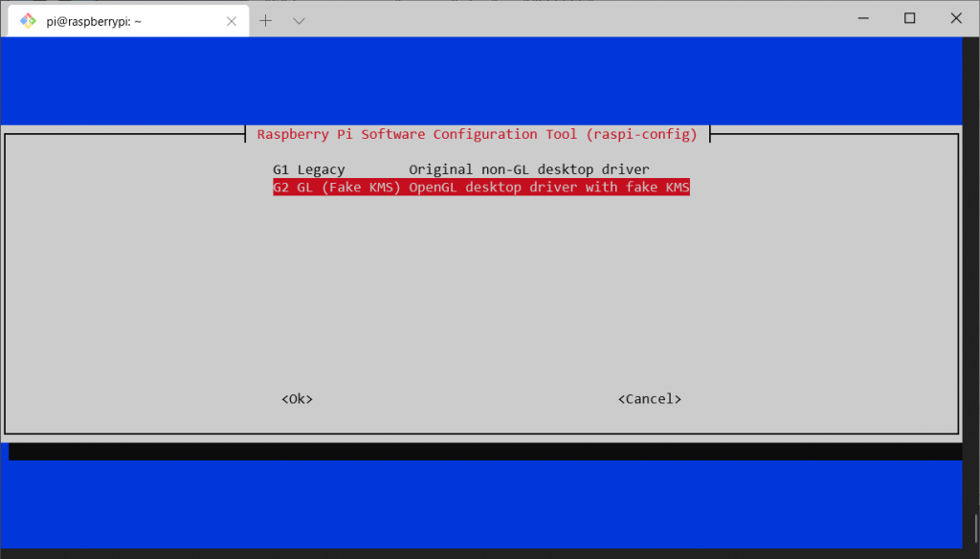Click the raspi-config title text
Screen dimensions: 980x559
point(477,134)
